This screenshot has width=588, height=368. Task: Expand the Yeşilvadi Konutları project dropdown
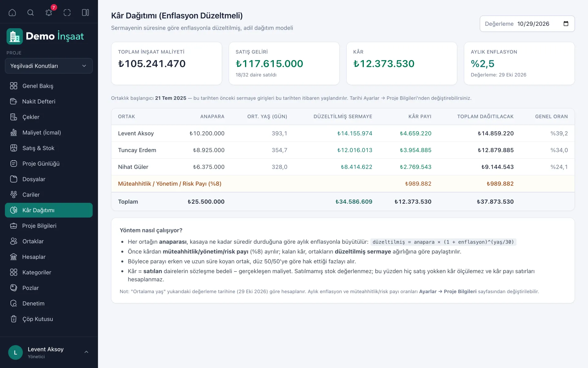click(x=49, y=66)
